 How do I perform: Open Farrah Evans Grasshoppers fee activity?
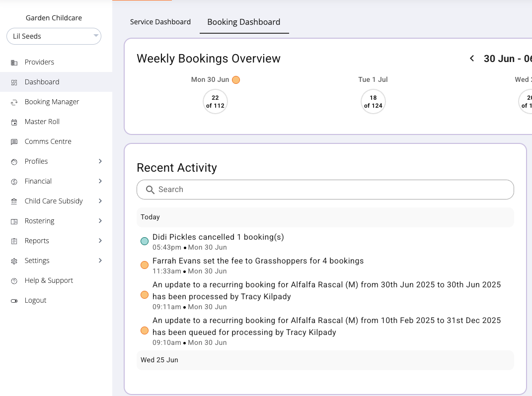(x=258, y=261)
